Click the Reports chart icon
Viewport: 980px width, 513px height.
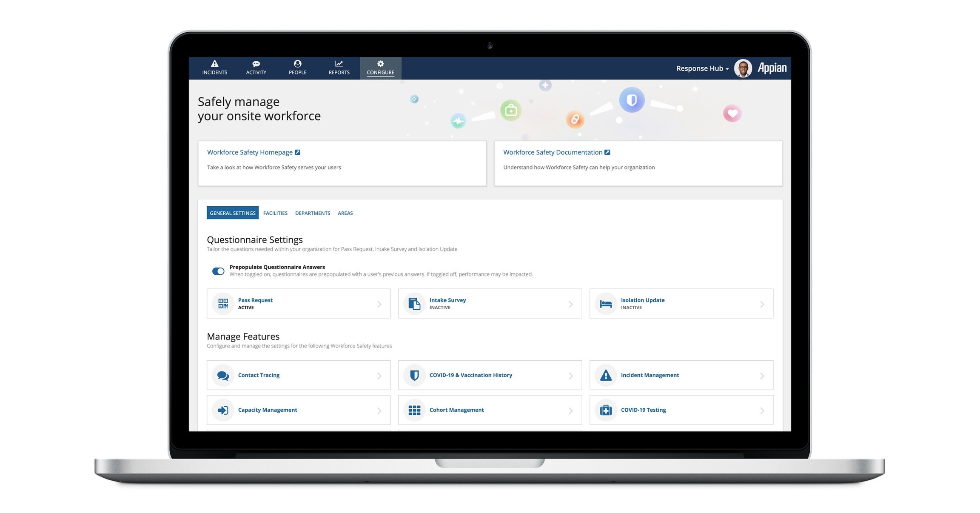coord(339,64)
